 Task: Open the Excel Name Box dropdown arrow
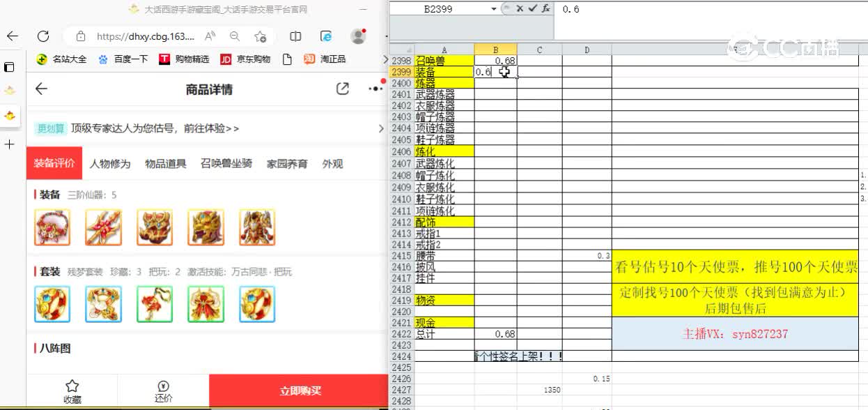(494, 9)
